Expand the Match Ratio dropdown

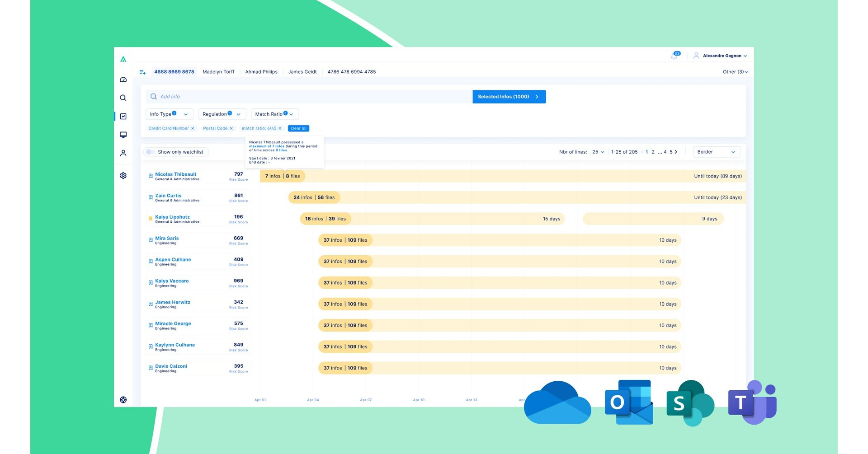coord(274,114)
